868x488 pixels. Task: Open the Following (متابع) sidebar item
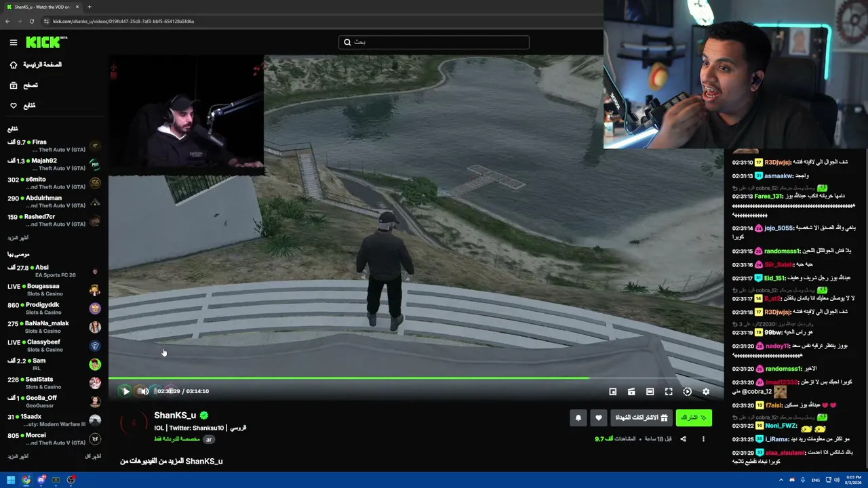(x=23, y=106)
